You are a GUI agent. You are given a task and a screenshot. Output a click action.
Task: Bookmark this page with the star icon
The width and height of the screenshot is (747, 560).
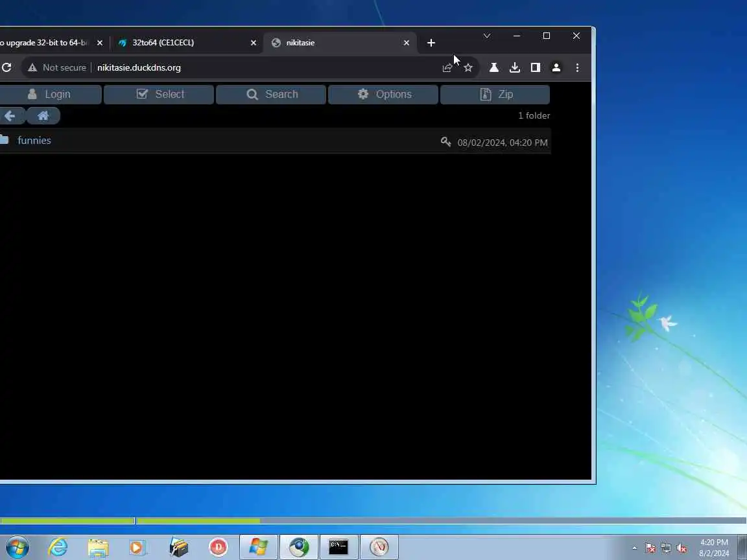click(468, 67)
